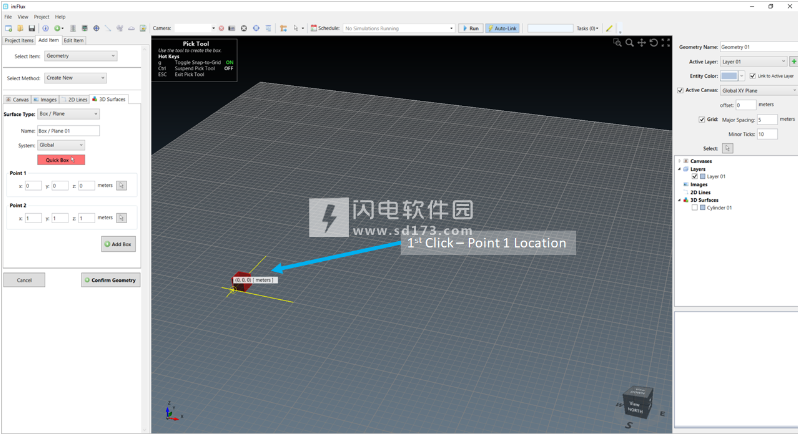The height and width of the screenshot is (434, 798).
Task: Click the open project folder icon
Action: [20, 28]
